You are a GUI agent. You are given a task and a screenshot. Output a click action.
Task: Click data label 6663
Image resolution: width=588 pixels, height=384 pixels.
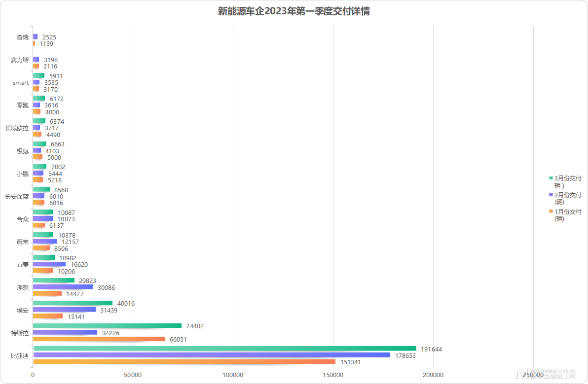tap(58, 144)
